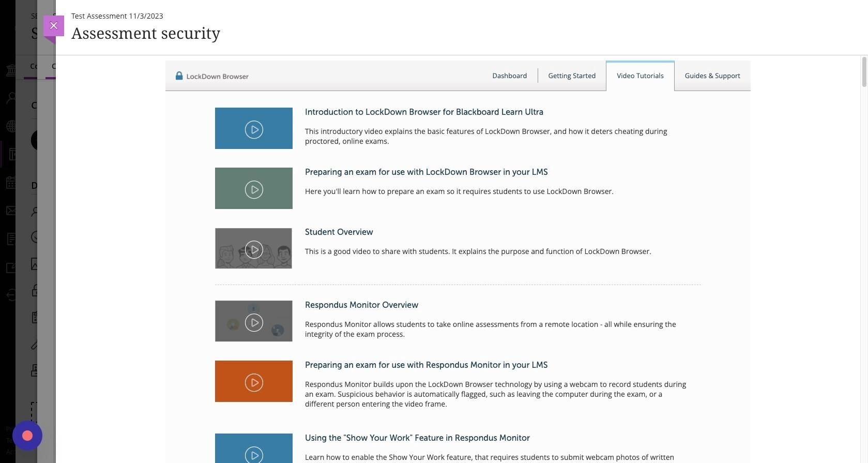Switch to the Getting Started tab
This screenshot has width=868, height=463.
[572, 76]
